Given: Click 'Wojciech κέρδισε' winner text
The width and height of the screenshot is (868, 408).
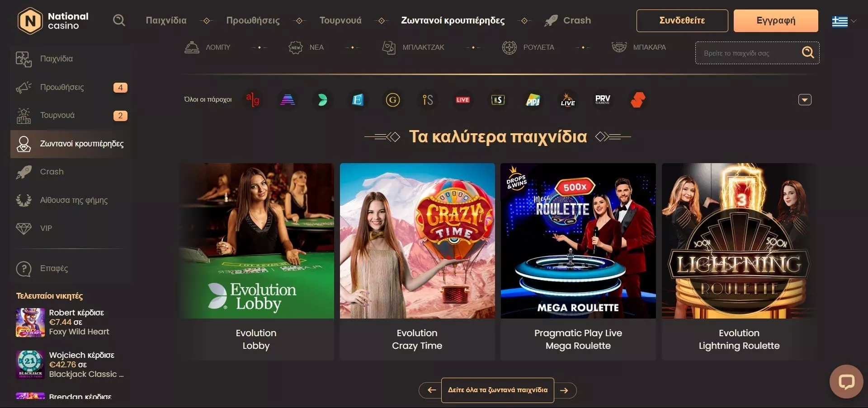Looking at the screenshot, I should [x=82, y=355].
